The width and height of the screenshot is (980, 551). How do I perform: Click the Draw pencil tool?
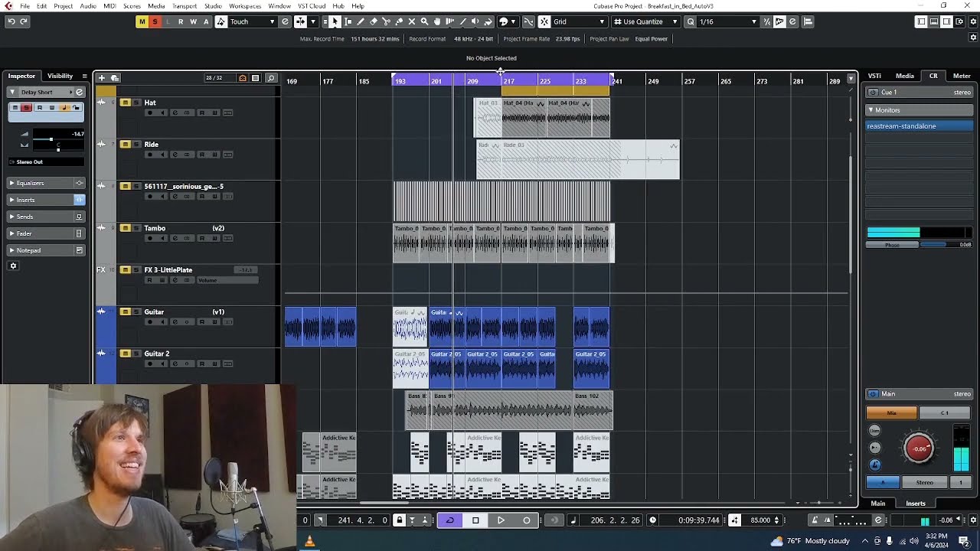pos(360,21)
